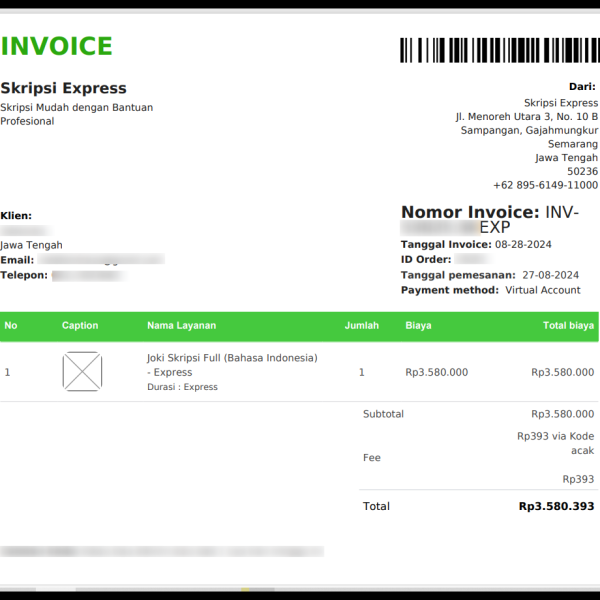The height and width of the screenshot is (600, 600).
Task: Click the Virtual Account payment method value
Action: click(542, 290)
